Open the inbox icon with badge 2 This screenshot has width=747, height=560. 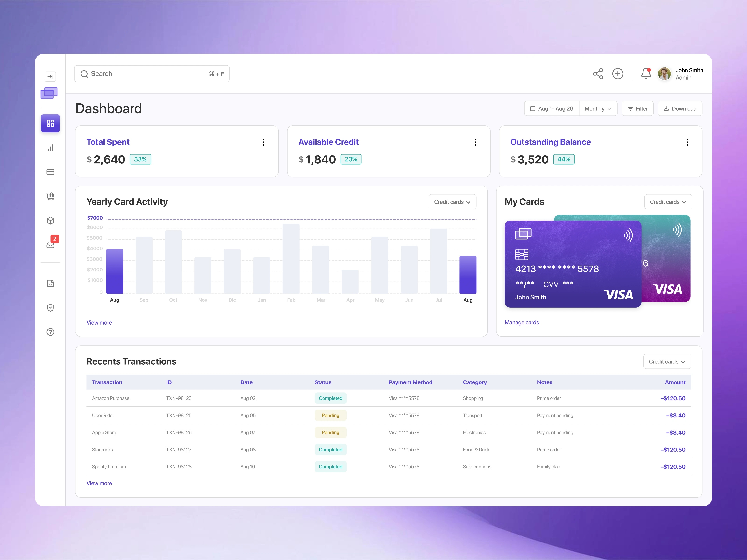click(50, 245)
